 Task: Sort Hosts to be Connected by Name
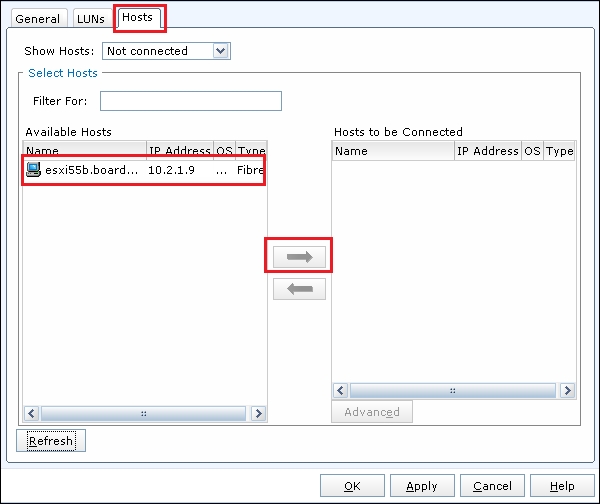point(393,151)
